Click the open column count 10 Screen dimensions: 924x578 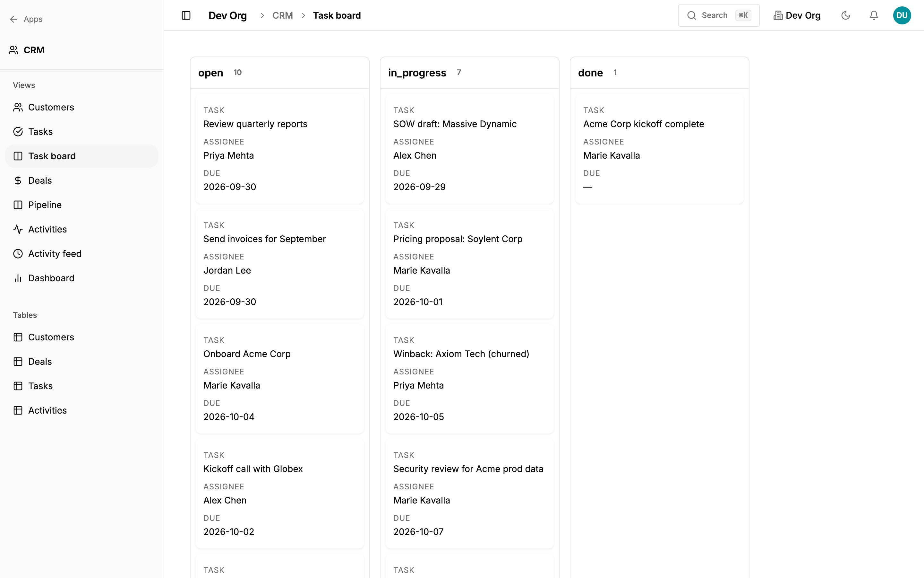tap(237, 73)
